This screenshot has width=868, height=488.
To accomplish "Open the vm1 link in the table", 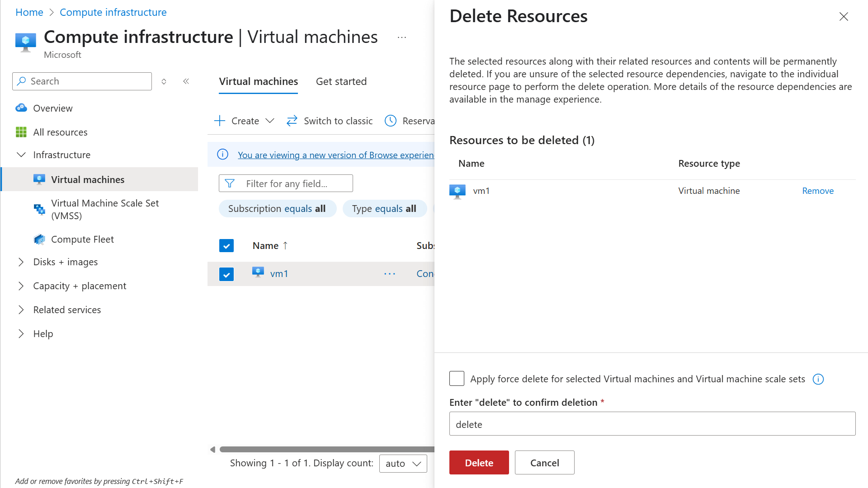I will [x=279, y=273].
